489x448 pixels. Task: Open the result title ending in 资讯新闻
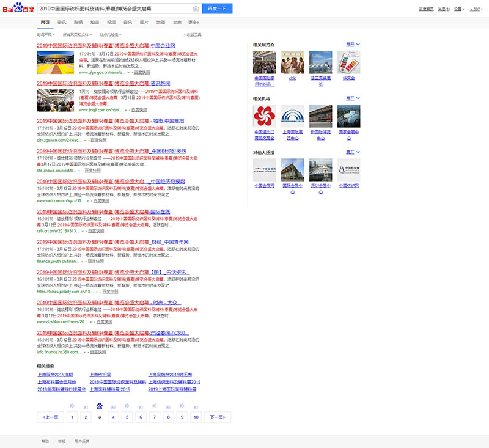[x=103, y=83]
